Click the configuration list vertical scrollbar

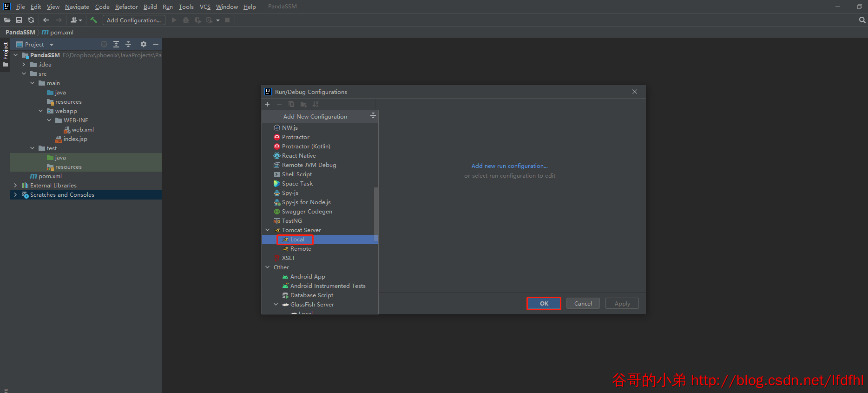point(376,214)
